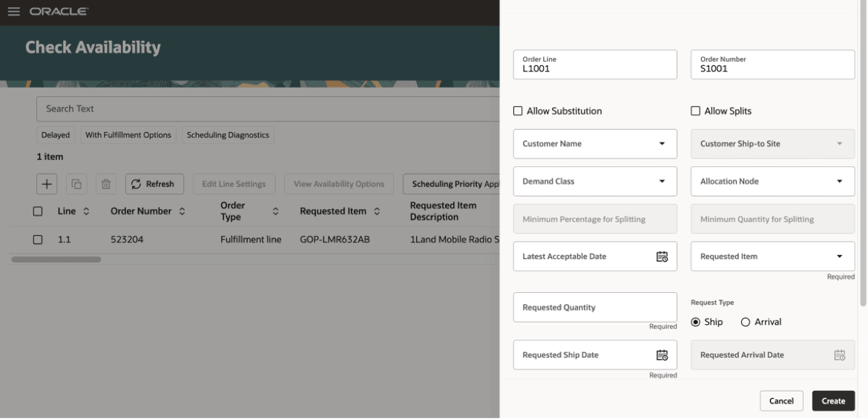The width and height of the screenshot is (868, 419).
Task: Click the Scheduling Priority button
Action: pos(451,184)
